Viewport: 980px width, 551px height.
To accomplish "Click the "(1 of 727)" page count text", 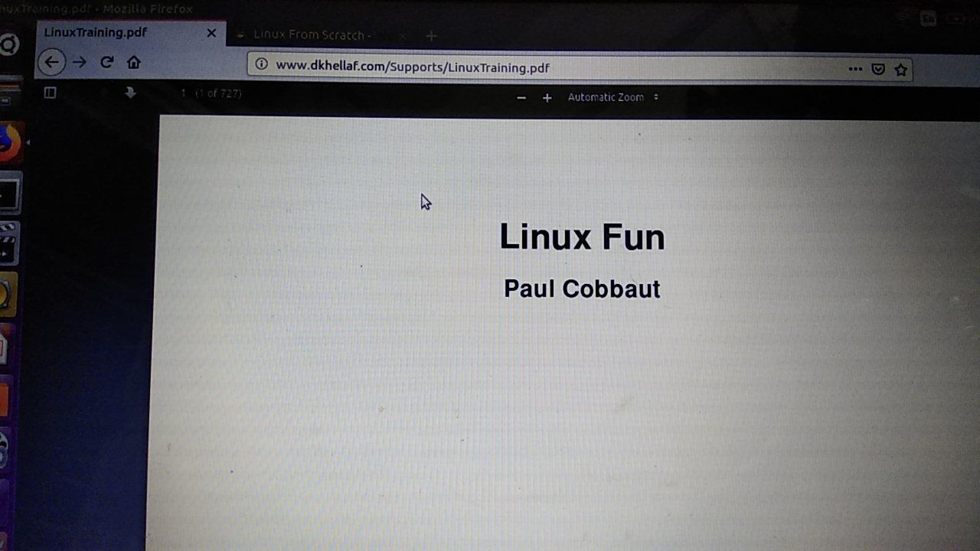I will 218,93.
